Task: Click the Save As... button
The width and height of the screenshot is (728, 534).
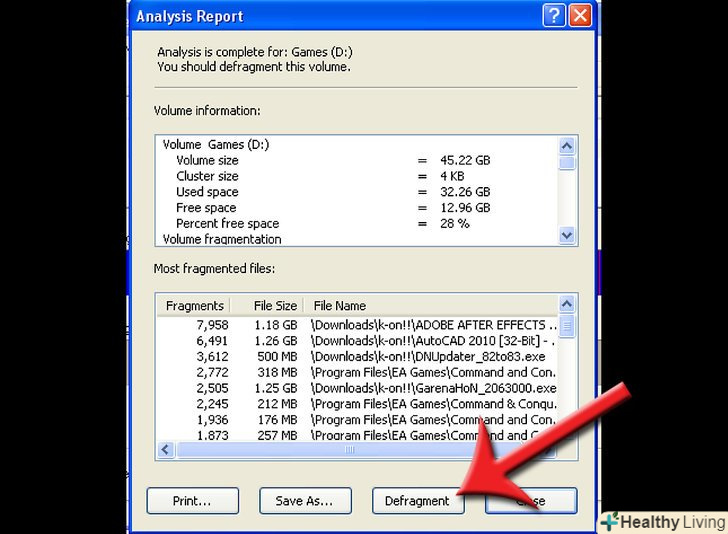Action: coord(305,501)
